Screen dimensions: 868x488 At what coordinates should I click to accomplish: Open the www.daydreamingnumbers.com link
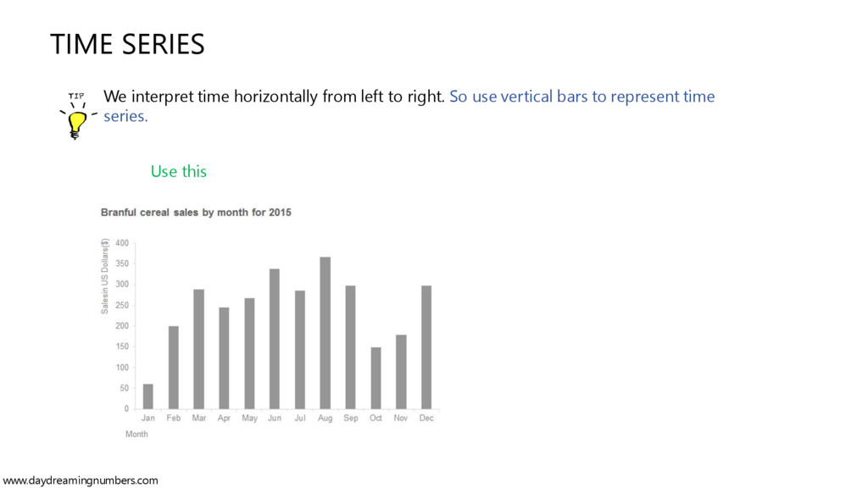81,480
